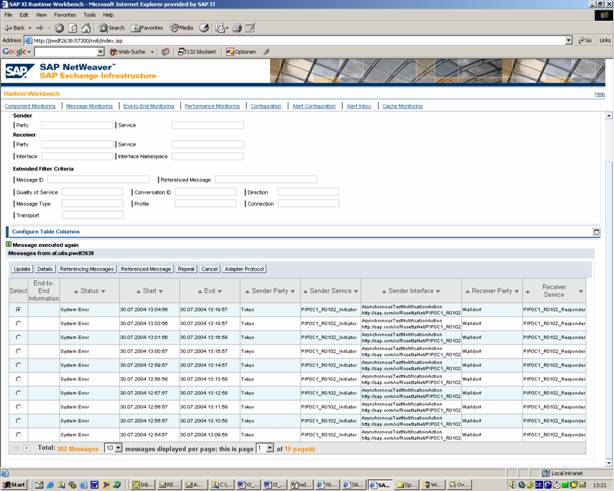This screenshot has height=491, width=614.
Task: Click the Details button
Action: pyautogui.click(x=45, y=269)
